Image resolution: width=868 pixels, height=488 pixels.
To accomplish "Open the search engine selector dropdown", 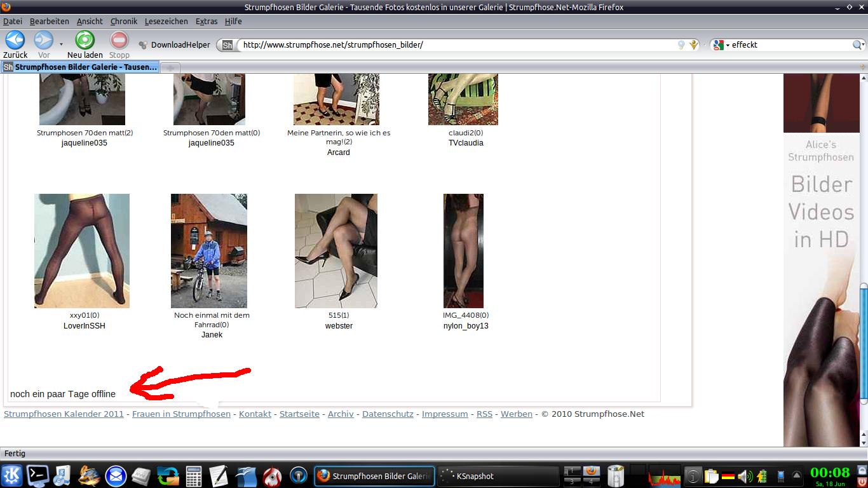I will [x=721, y=45].
